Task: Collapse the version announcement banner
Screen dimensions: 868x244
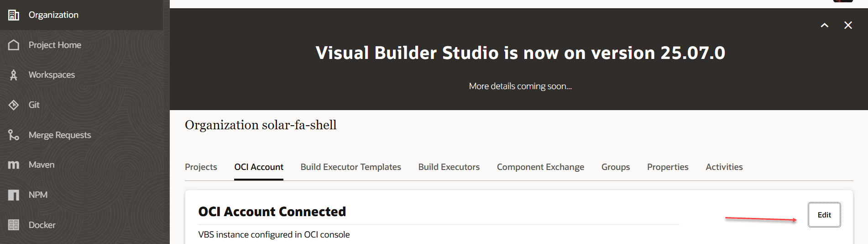Action: click(825, 26)
